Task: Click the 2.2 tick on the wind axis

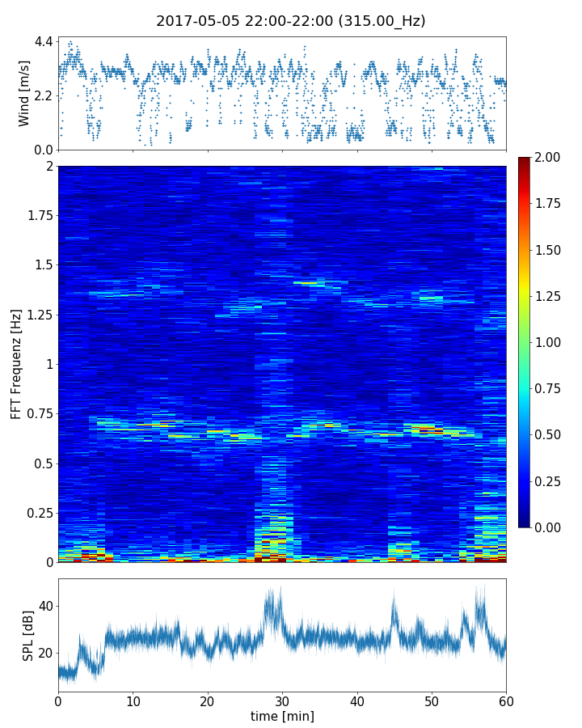Action: [44, 95]
